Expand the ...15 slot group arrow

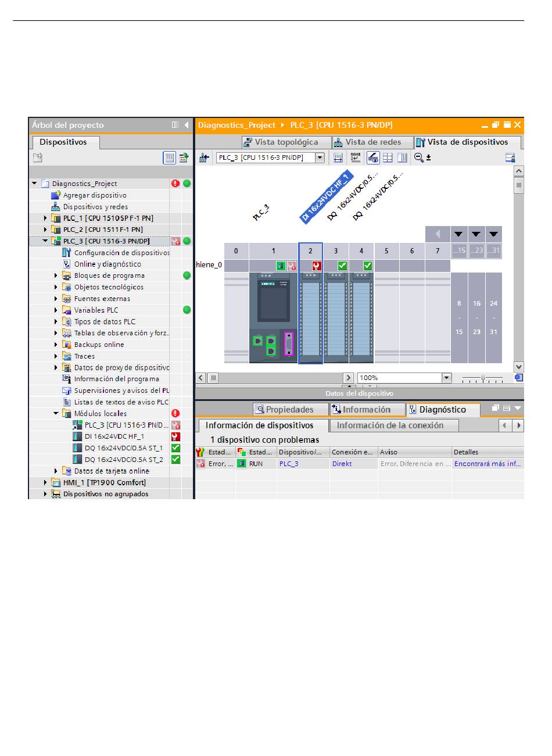(459, 234)
